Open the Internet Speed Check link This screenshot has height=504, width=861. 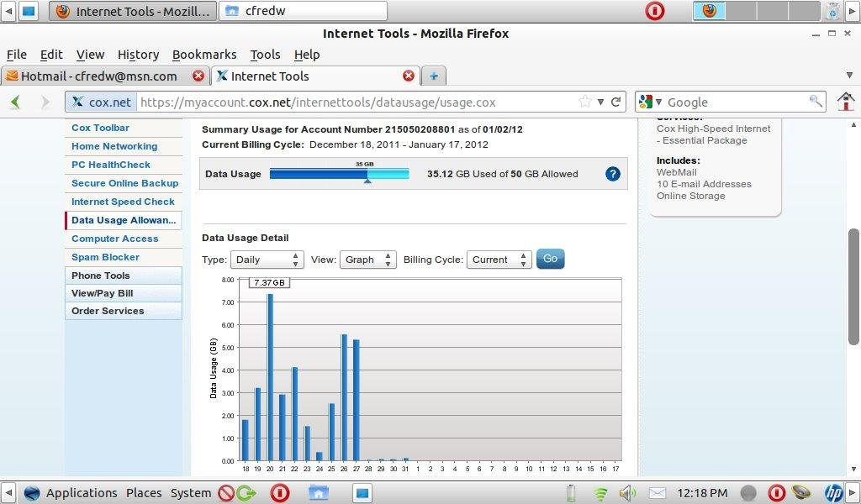pyautogui.click(x=123, y=202)
